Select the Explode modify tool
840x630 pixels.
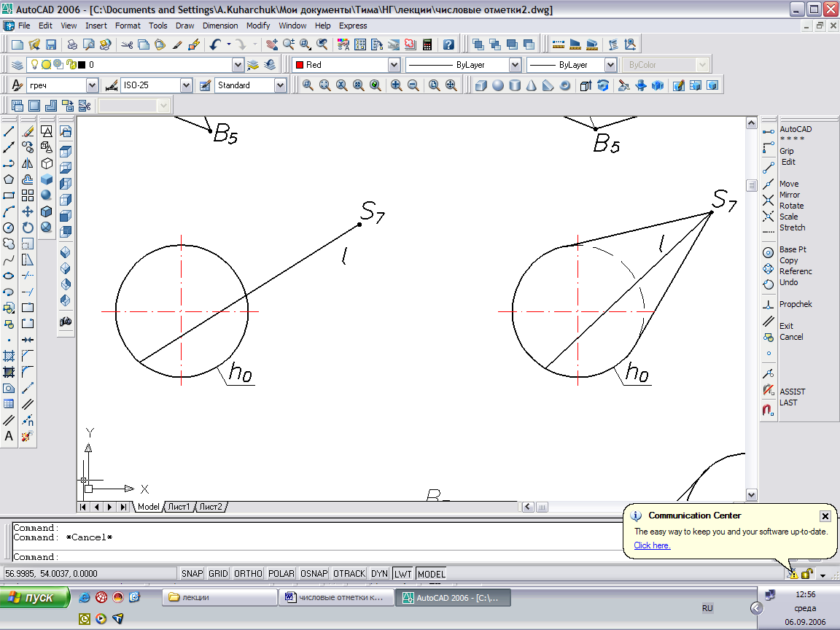[28, 436]
